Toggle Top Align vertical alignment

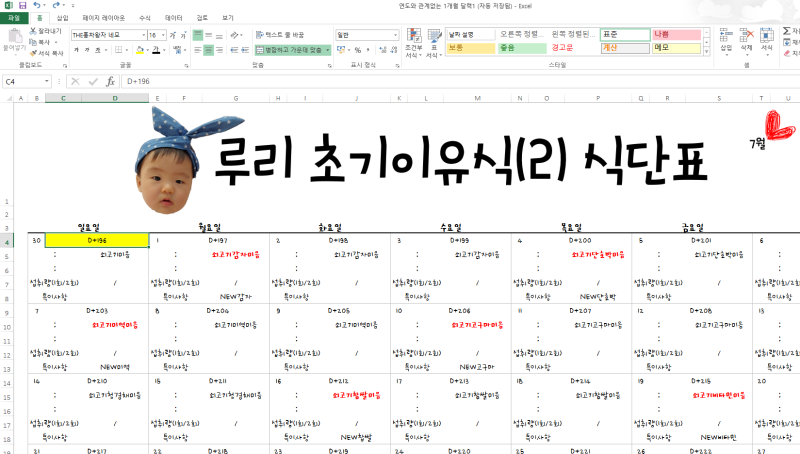[x=197, y=35]
